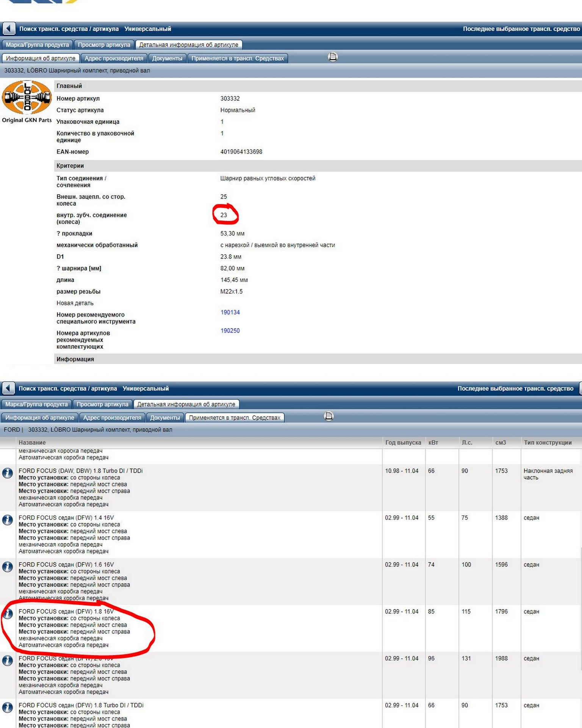Open info icon for FORD FOCUS седан 1.8 16V
The height and width of the screenshot is (728, 582).
coord(7,614)
